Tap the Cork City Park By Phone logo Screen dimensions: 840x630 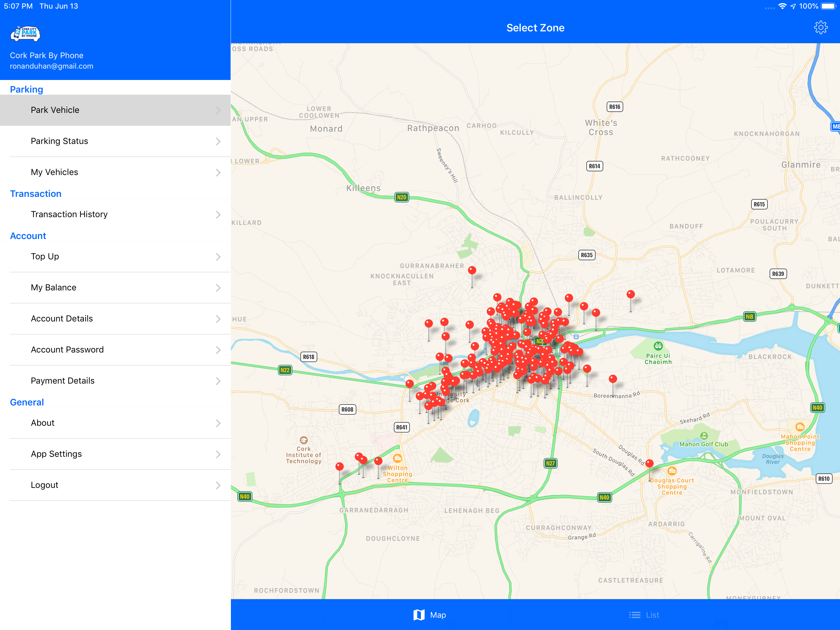click(x=26, y=34)
